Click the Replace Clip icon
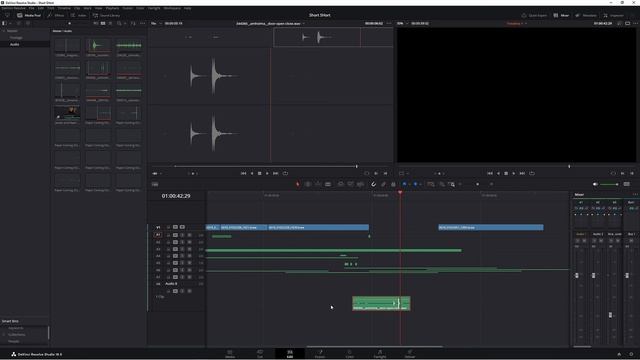This screenshot has width=640, height=360. click(360, 184)
